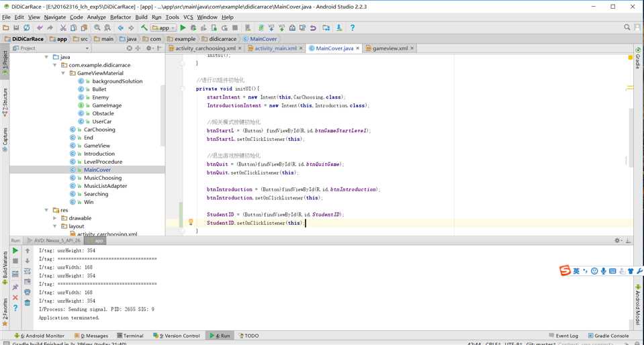Click the down arrow in Run panel

(x=28, y=261)
